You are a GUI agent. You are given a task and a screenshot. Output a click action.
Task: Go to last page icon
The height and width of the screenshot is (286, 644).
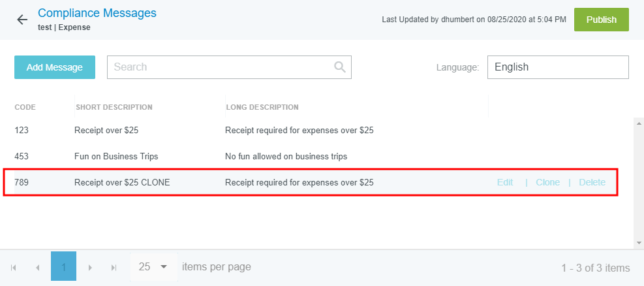[114, 267]
